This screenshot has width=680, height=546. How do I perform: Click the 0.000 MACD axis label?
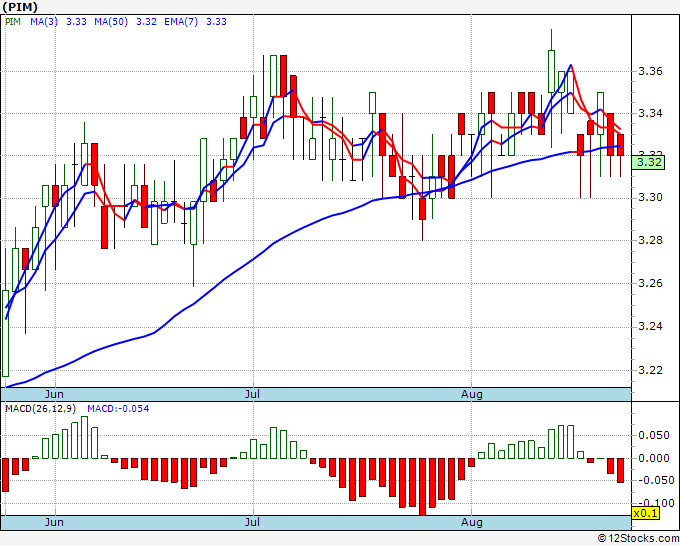tap(654, 458)
